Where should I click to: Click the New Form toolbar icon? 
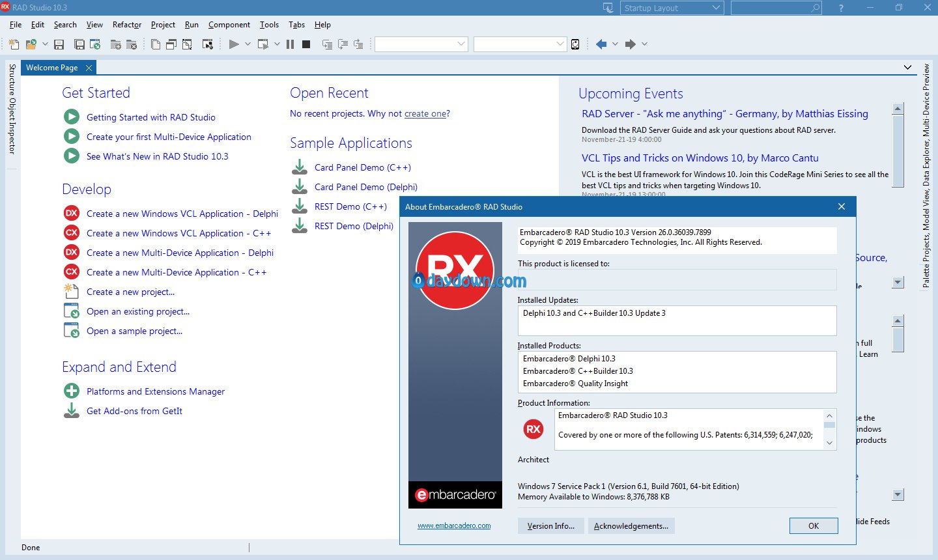(x=208, y=44)
